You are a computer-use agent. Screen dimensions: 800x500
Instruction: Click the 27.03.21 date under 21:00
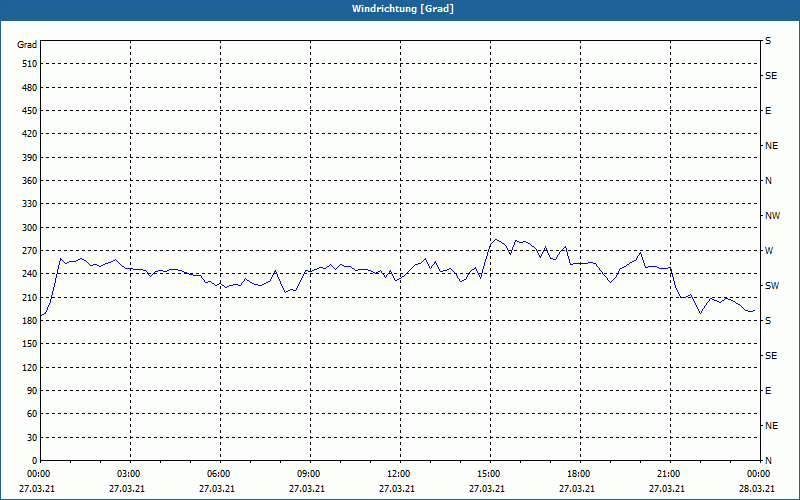point(666,489)
